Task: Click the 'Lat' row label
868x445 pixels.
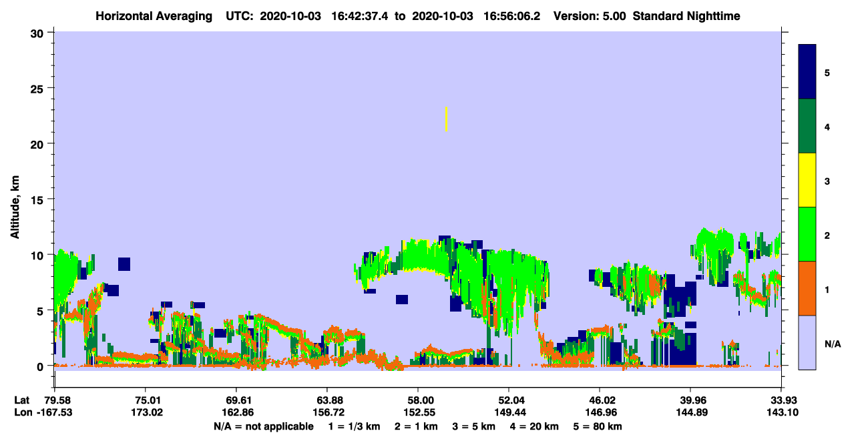Action: [x=22, y=400]
